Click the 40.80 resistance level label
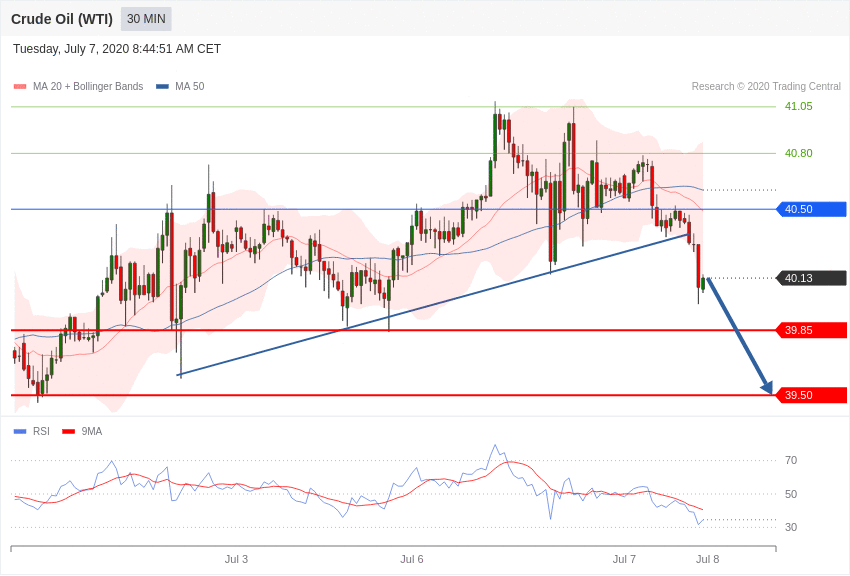The image size is (850, 576). click(799, 153)
